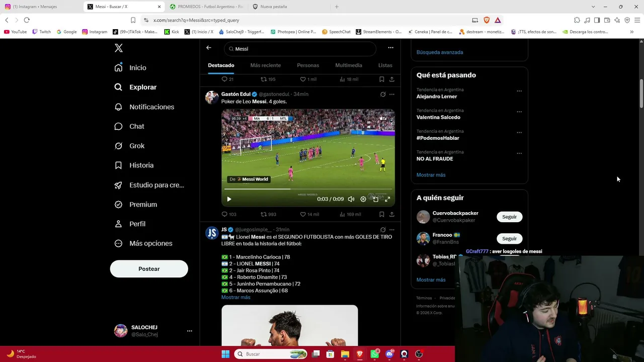Open Grok from the sidebar

[x=129, y=146]
